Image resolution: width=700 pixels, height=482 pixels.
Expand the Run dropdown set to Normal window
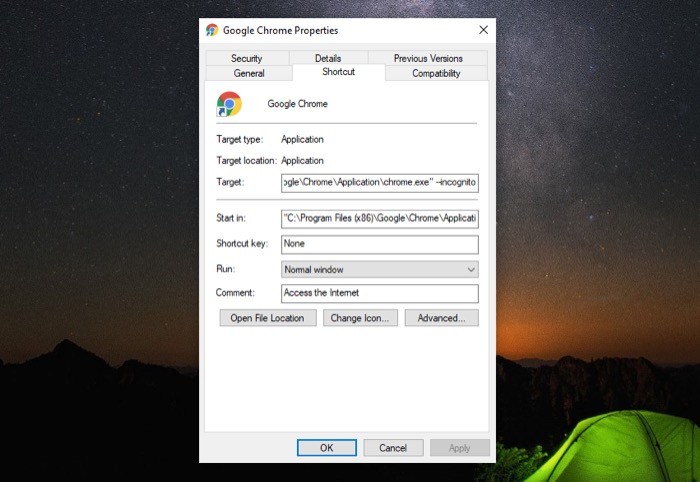(x=379, y=269)
